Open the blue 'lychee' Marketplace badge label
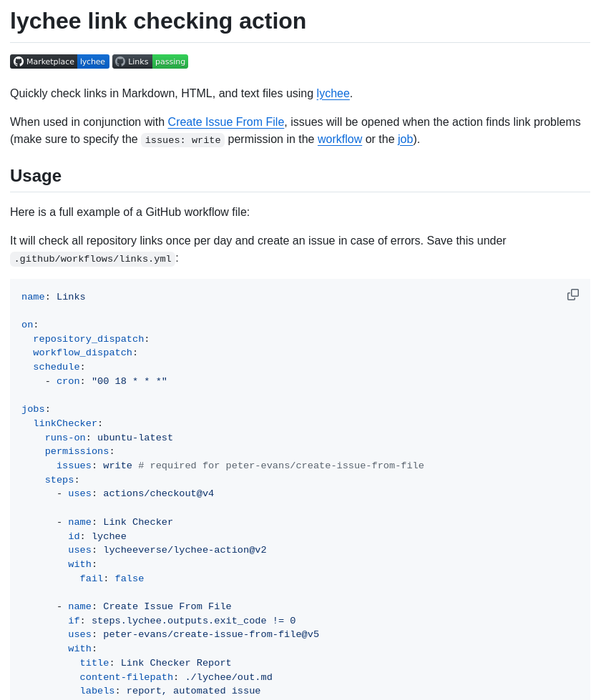 93,61
